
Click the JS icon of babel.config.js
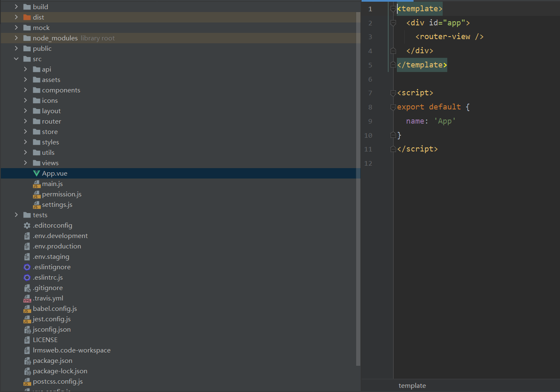click(27, 309)
